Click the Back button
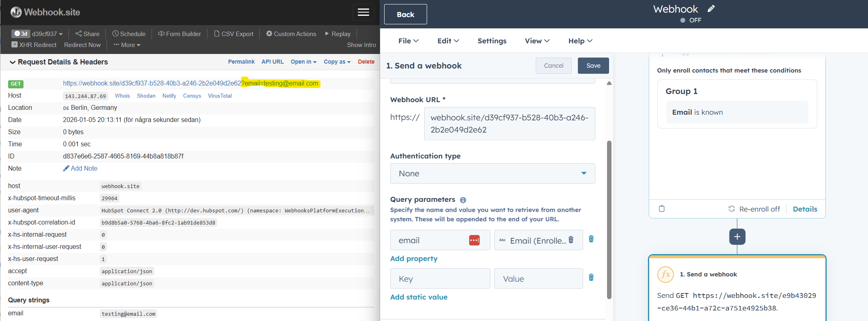 (x=405, y=15)
